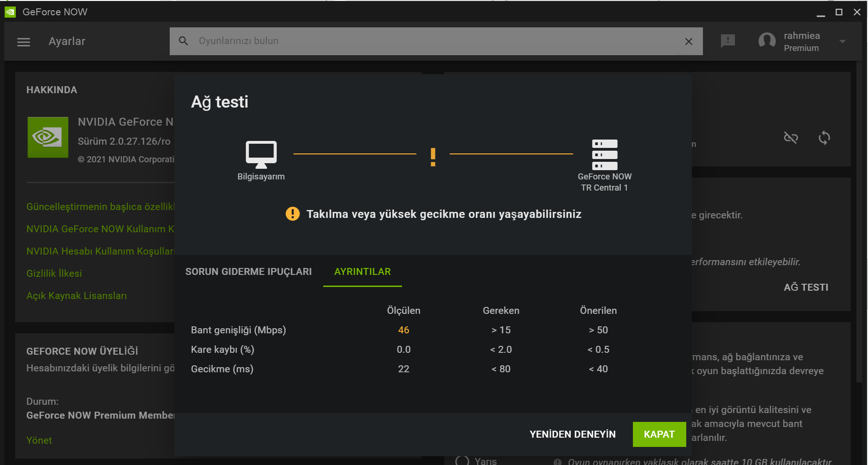
Task: Maximize the GeForce NOW window
Action: (839, 13)
